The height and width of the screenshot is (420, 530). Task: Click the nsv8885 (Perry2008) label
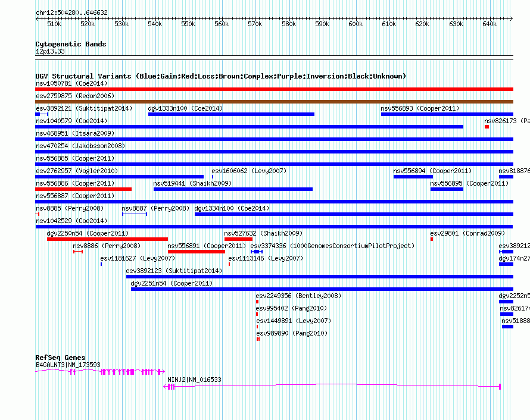coord(70,208)
